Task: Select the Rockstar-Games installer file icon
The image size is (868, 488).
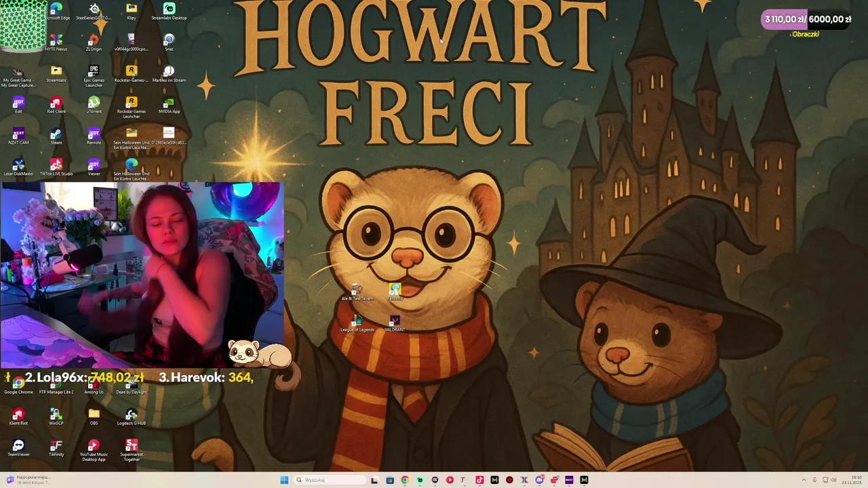Action: tap(132, 74)
